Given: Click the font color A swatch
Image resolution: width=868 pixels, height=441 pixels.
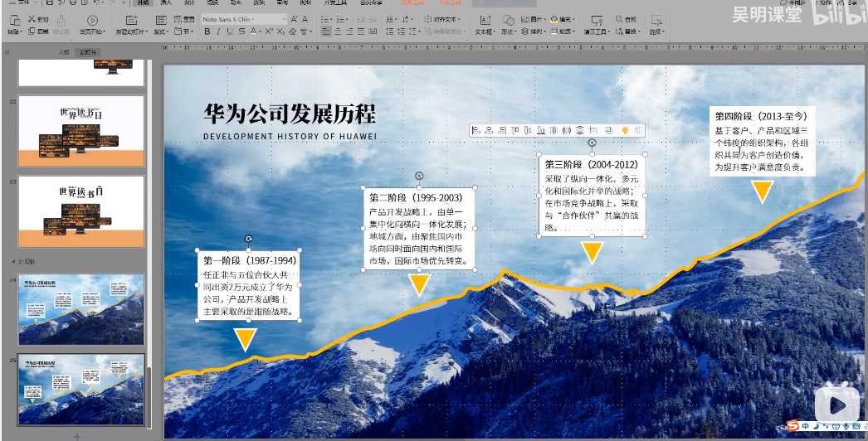Looking at the screenshot, I should 254,31.
